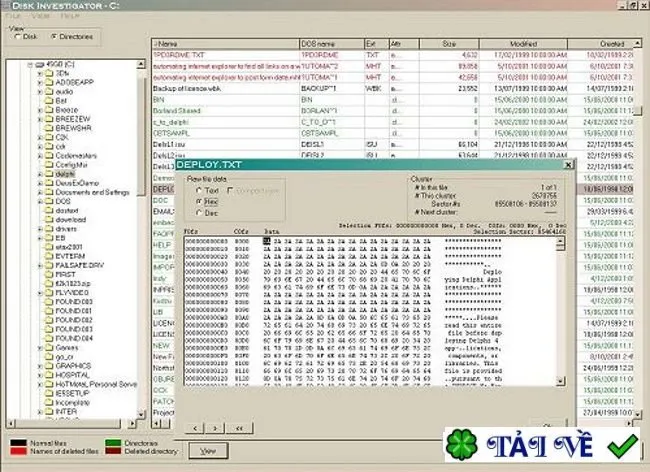650x472 pixels.
Task: Click the ADOBEAPP folder icon
Action: click(x=49, y=82)
